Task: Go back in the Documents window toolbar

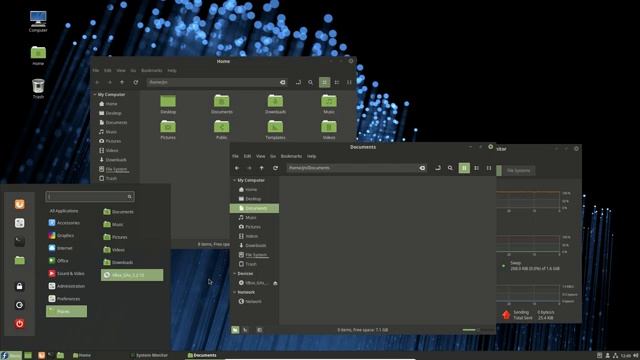Action: pyautogui.click(x=237, y=168)
